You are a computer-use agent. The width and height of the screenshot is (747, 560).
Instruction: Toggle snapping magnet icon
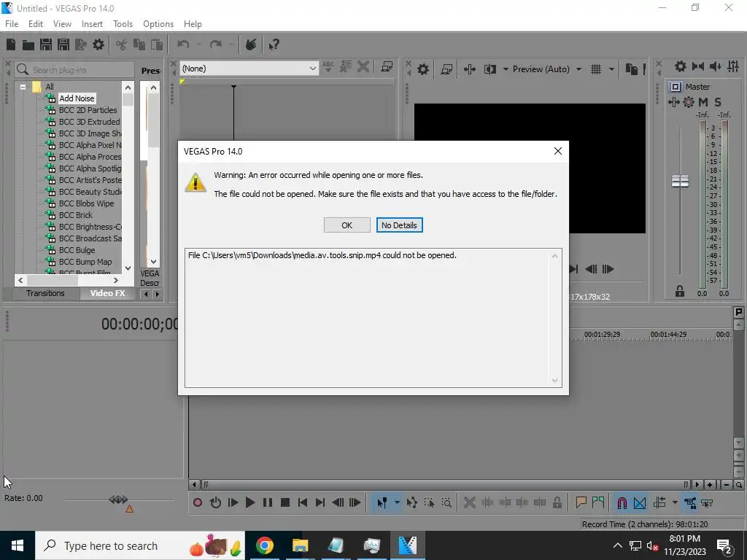622,502
